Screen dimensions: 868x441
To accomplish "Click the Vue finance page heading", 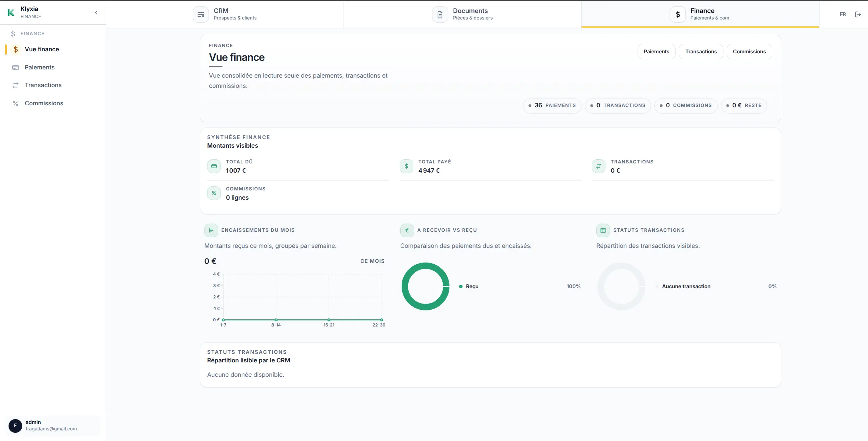I will tap(237, 57).
